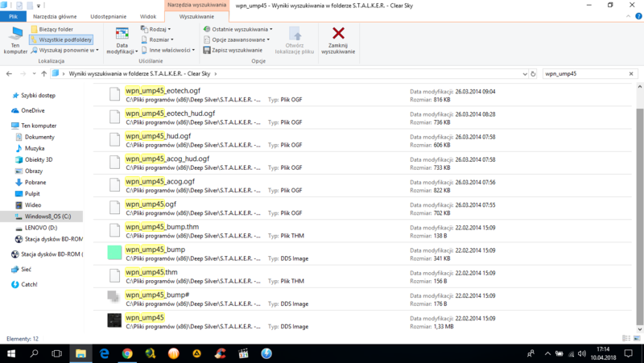Expand address bar history dropdown
This screenshot has width=644, height=363.
(x=525, y=74)
